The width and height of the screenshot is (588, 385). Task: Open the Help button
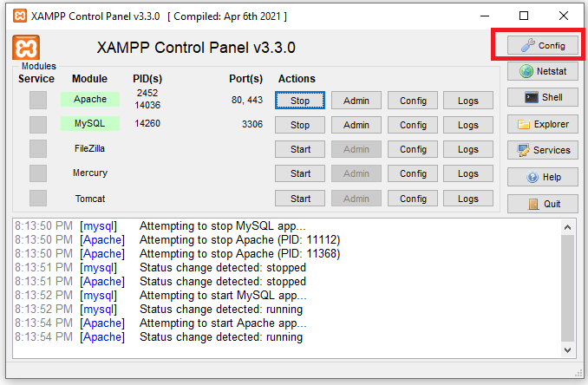click(x=543, y=177)
